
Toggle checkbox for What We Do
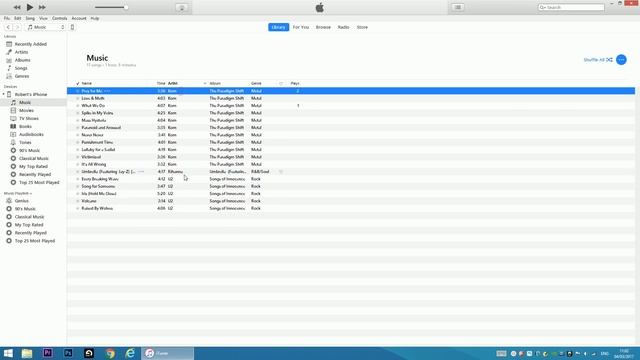tap(78, 106)
